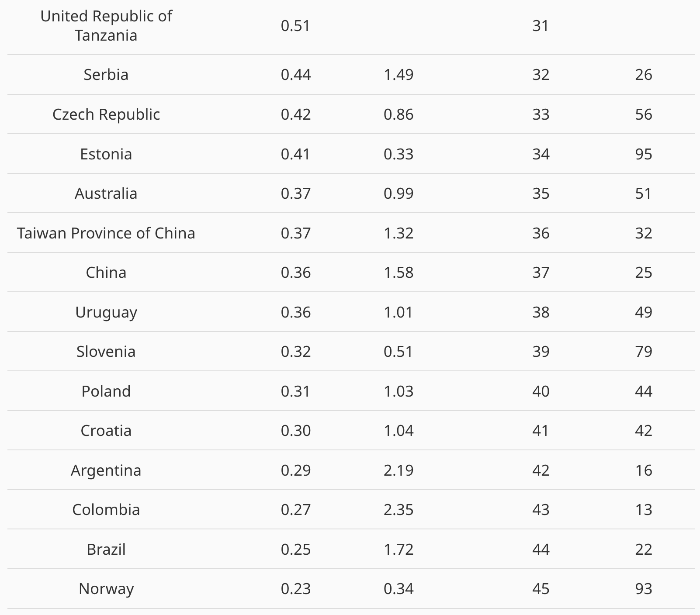
Task: Select Croatia's value 1.04
Action: (399, 431)
